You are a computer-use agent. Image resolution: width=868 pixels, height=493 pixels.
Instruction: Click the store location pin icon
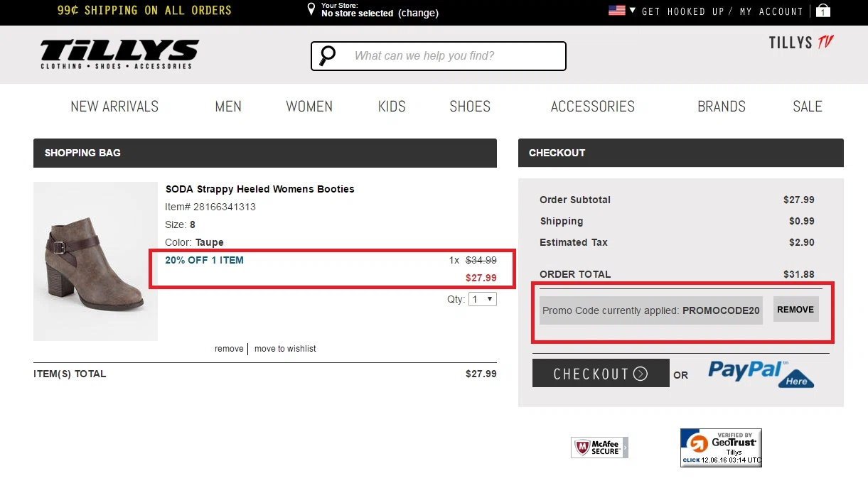click(311, 9)
